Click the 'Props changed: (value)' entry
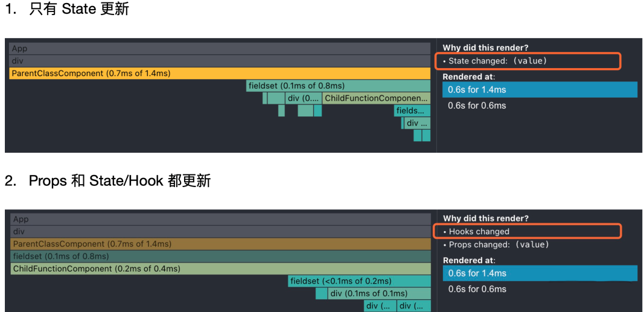This screenshot has height=312, width=644. coord(499,245)
